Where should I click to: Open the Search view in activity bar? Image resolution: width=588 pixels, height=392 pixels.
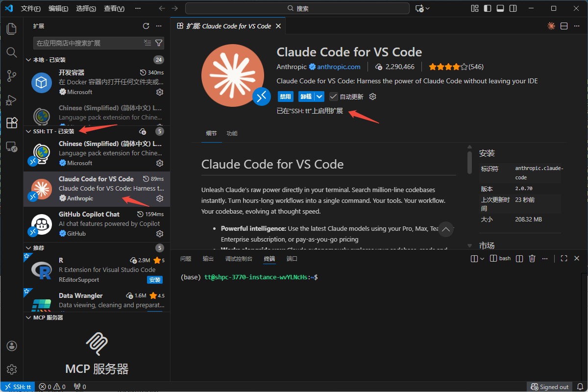(12, 52)
